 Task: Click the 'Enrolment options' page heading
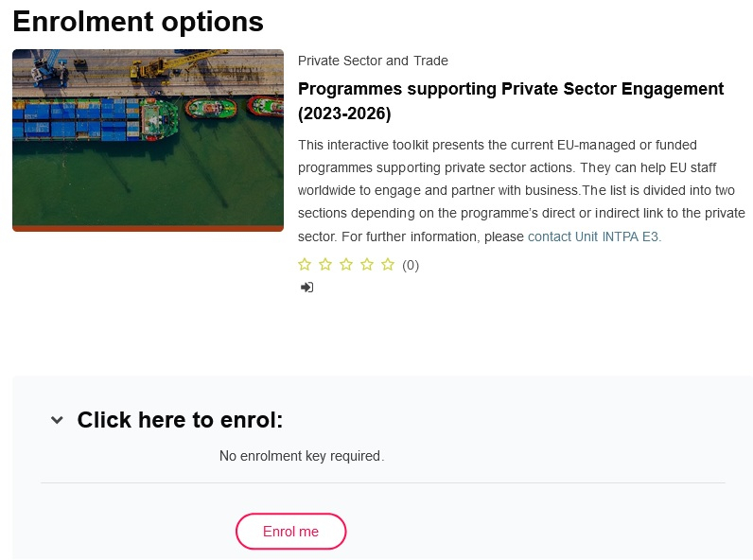[x=138, y=21]
